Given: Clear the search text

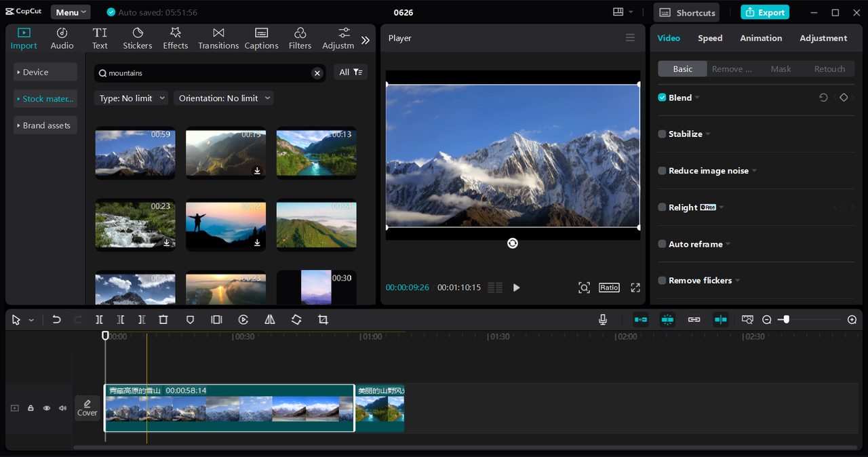Looking at the screenshot, I should coord(317,73).
